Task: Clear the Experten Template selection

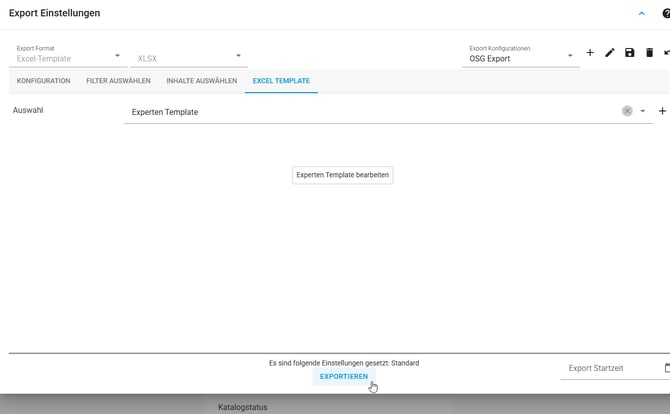Action: (627, 111)
